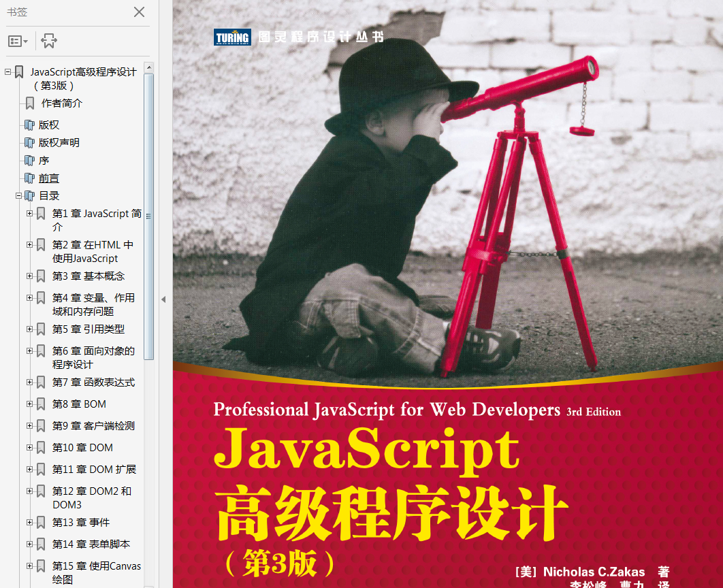Add a new bookmark with the toolbar icon
This screenshot has height=588, width=723.
point(49,41)
